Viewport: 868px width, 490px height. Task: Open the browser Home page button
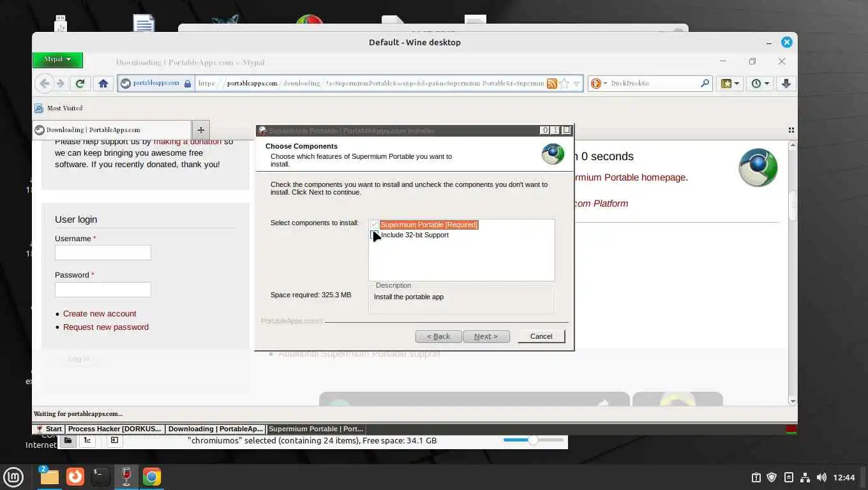(x=103, y=83)
